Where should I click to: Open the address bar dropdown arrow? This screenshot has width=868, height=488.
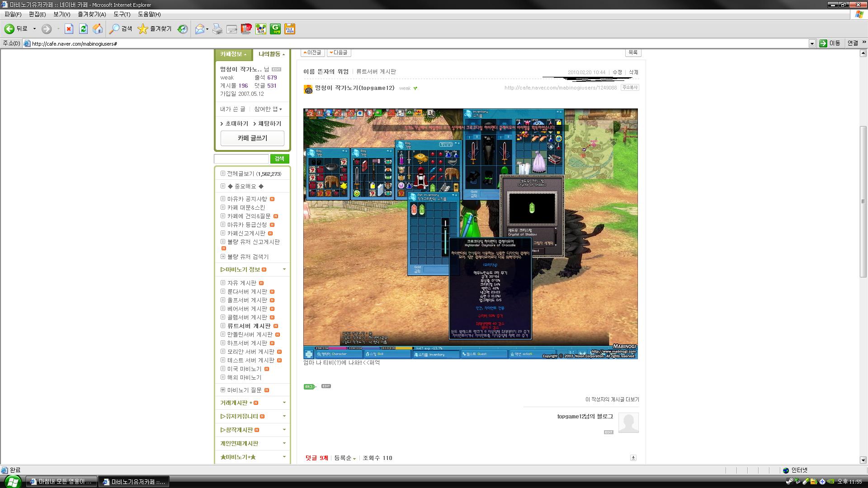tap(811, 43)
